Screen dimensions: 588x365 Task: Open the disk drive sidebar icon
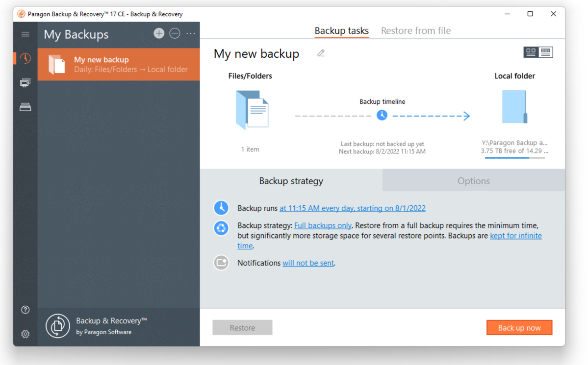25,107
